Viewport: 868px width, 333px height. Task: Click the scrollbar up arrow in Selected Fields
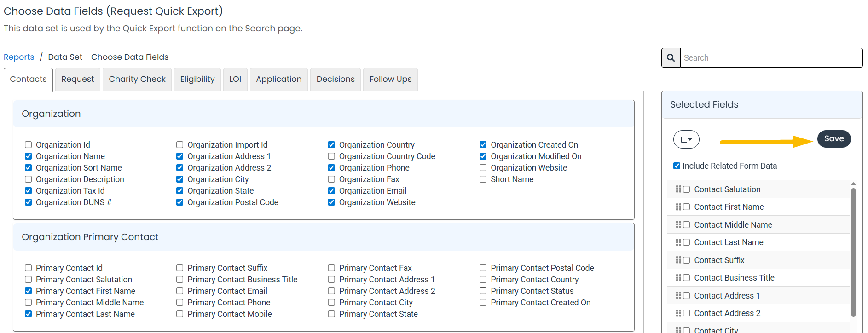point(854,184)
